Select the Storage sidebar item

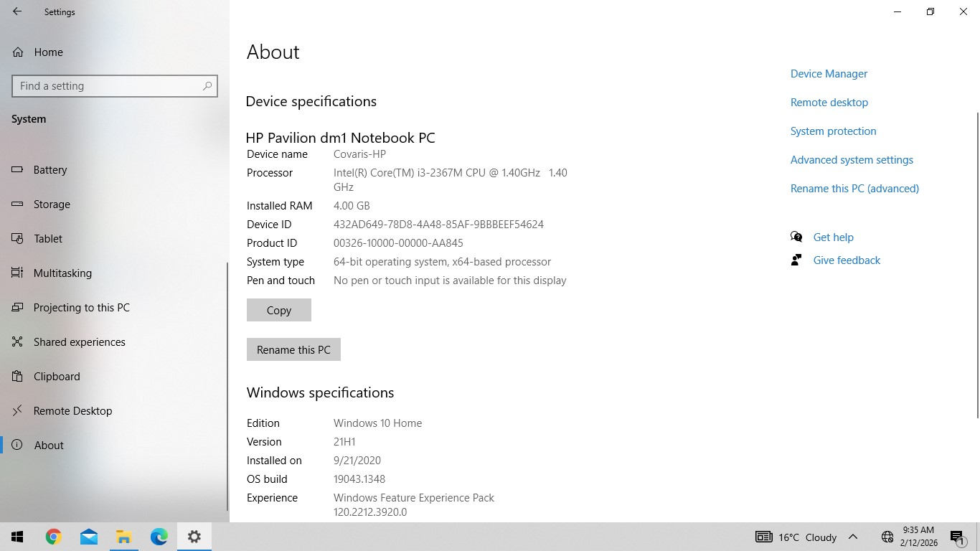tap(52, 204)
